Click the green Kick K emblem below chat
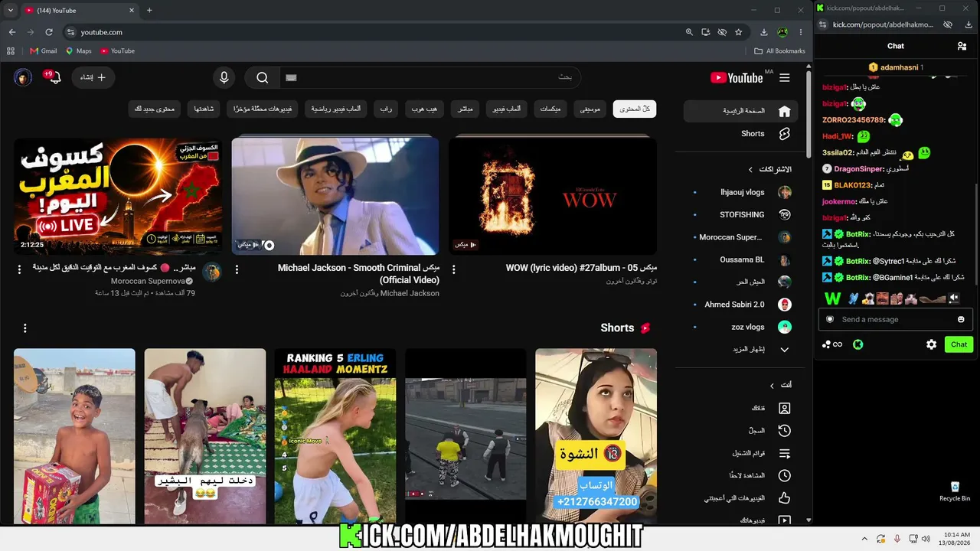The image size is (980, 551). (x=858, y=344)
